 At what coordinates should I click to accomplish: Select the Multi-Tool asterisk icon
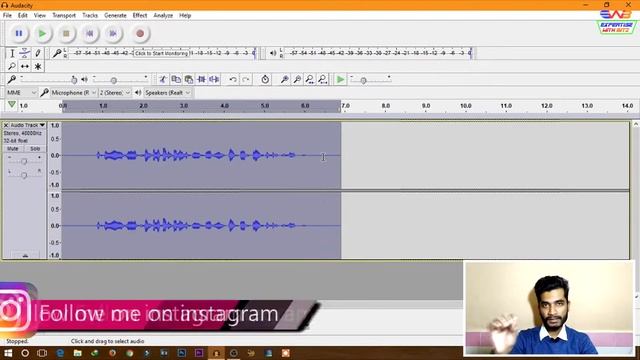(38, 66)
